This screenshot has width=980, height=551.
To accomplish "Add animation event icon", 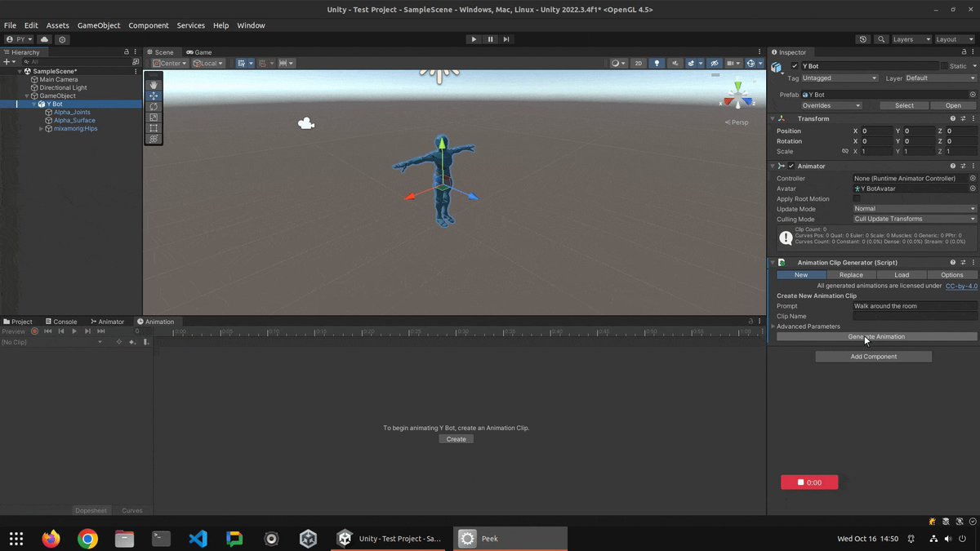I will coord(146,342).
